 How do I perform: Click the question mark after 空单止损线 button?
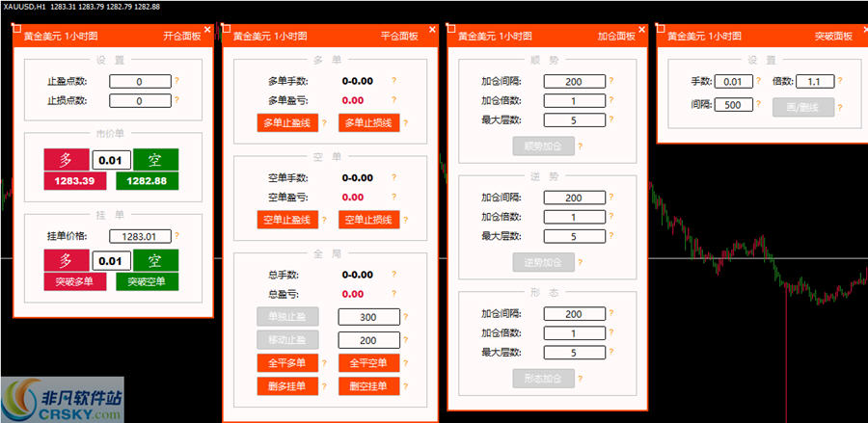click(406, 220)
